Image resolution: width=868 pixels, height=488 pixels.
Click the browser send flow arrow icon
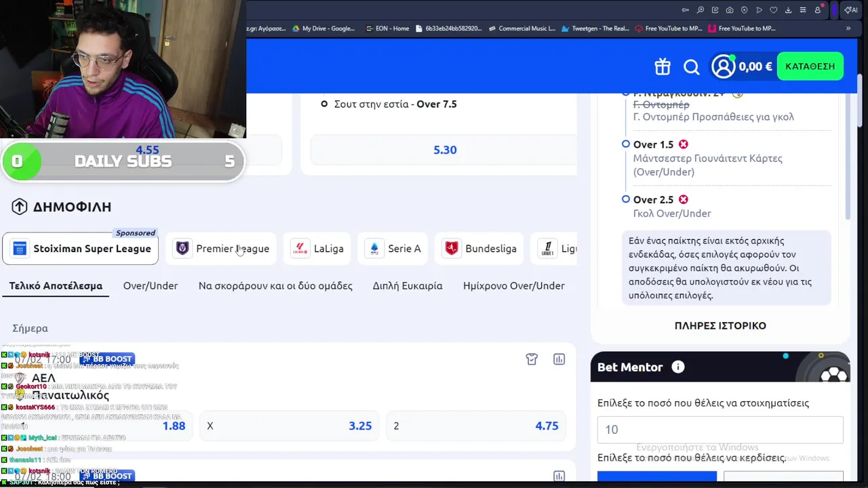click(759, 10)
